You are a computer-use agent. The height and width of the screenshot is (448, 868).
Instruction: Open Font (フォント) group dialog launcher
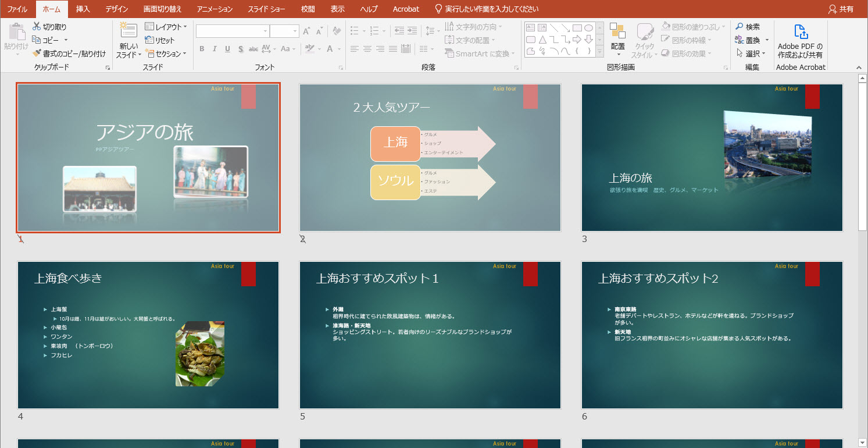click(341, 68)
